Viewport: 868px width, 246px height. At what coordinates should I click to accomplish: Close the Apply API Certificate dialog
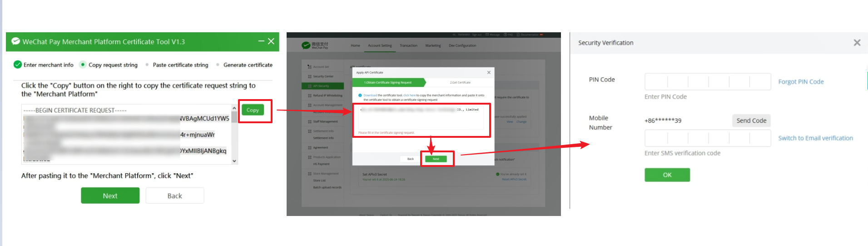[x=489, y=72]
